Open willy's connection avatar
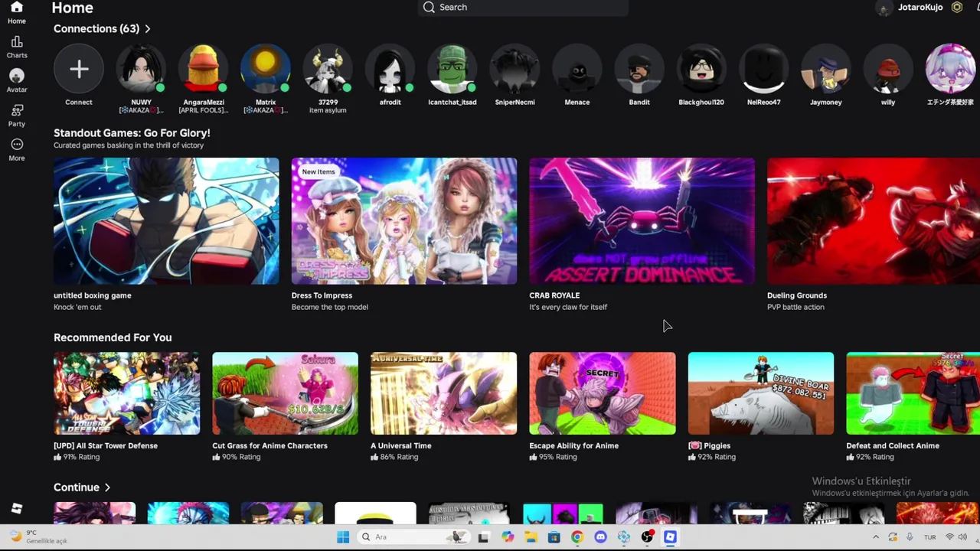Screen dimensions: 980x551 888,69
